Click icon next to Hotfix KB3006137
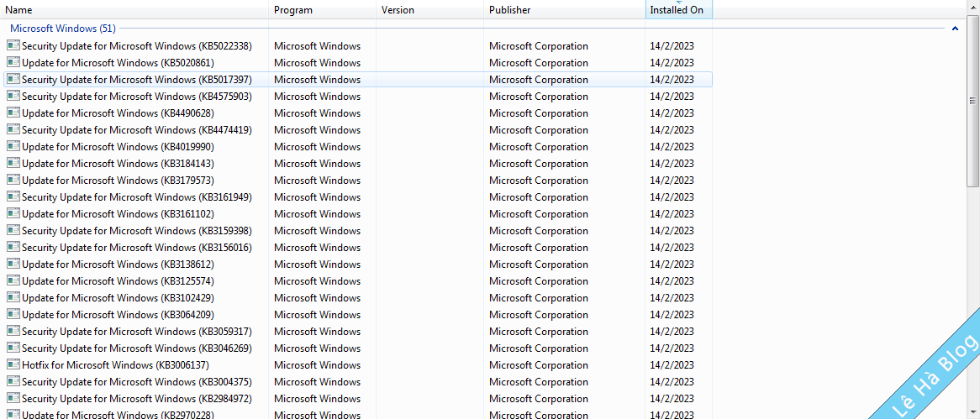Screen dimensions: 980x419 [x=13, y=364]
